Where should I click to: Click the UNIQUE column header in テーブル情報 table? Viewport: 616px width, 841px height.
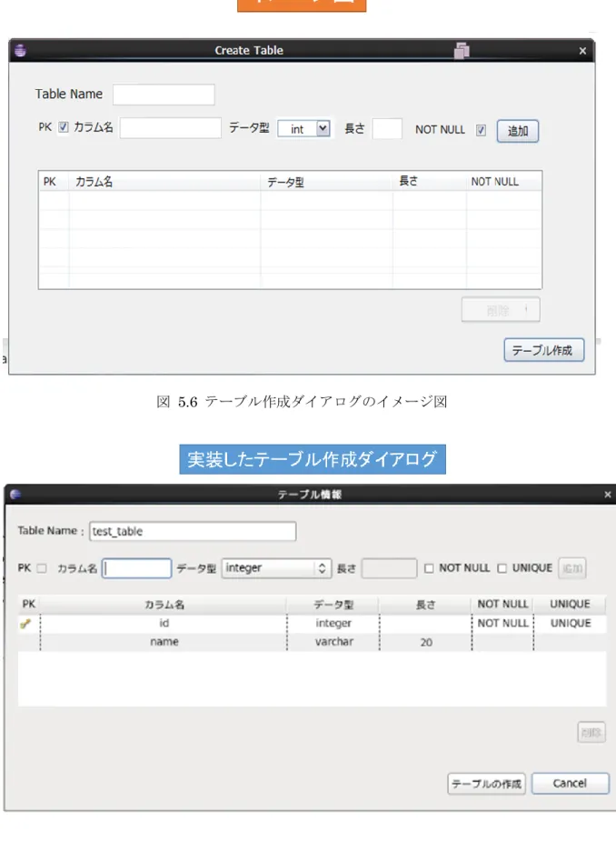point(570,604)
